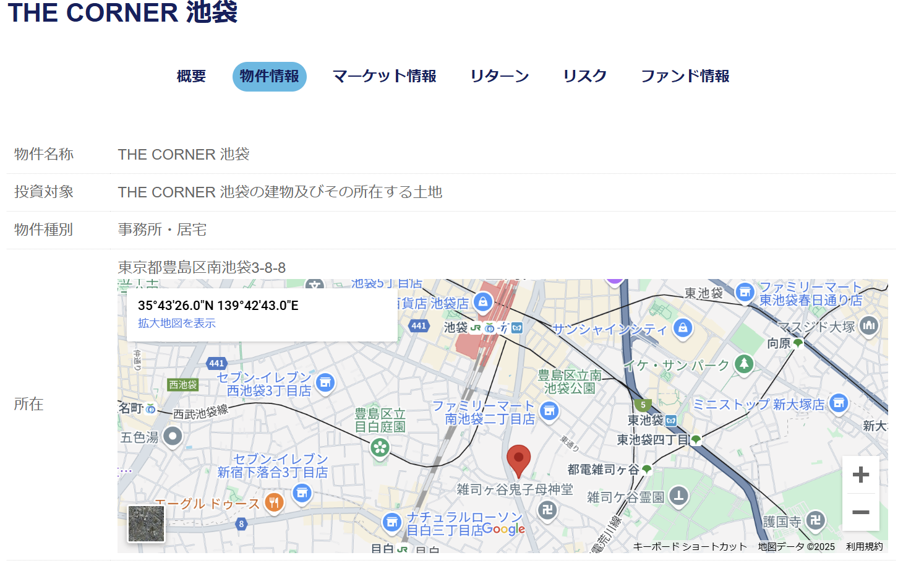The width and height of the screenshot is (924, 563).
Task: Click サンシャインシティ shopping icon
Action: point(683,327)
